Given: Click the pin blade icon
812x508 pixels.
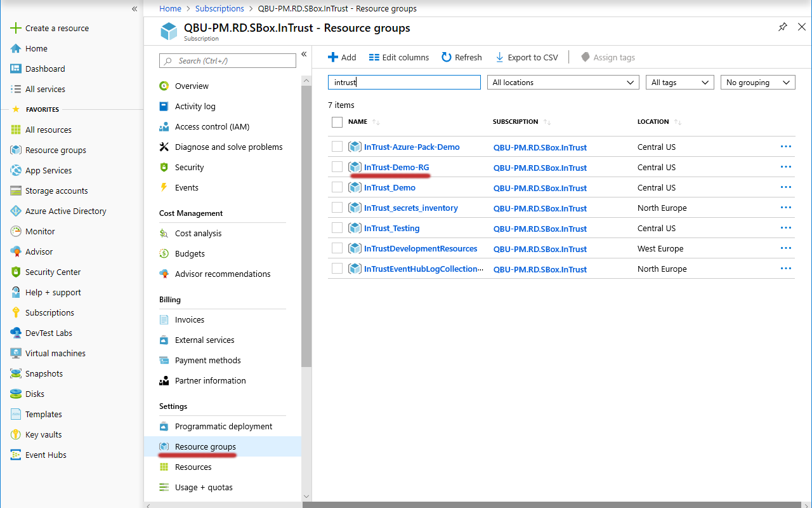Looking at the screenshot, I should coord(783,27).
